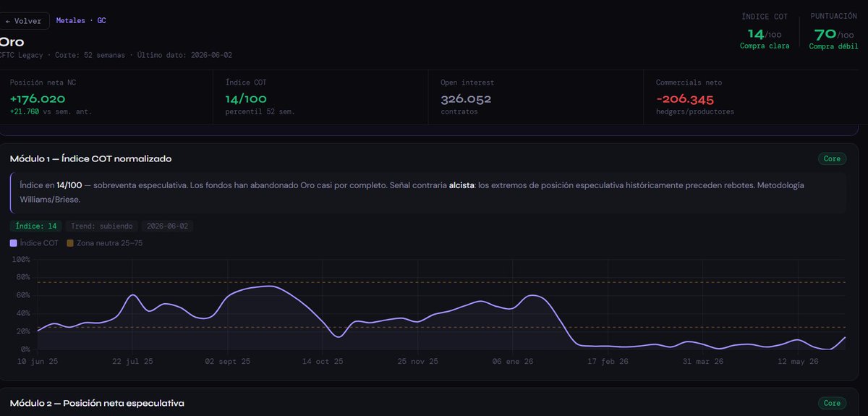The height and width of the screenshot is (416, 868).
Task: Click the Posición neta NC value +176.020
Action: coord(38,98)
